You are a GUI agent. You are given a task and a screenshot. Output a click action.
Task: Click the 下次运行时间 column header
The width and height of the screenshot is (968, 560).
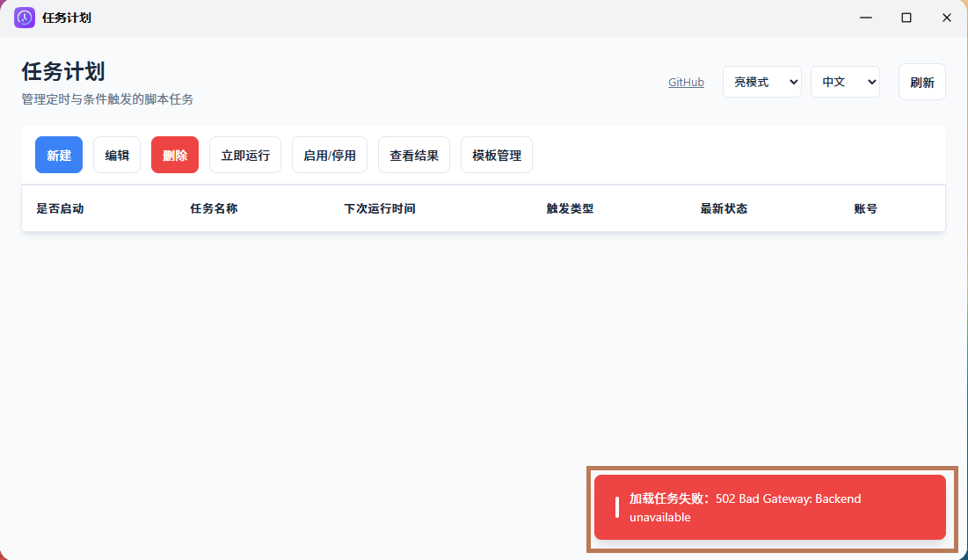[x=380, y=208]
